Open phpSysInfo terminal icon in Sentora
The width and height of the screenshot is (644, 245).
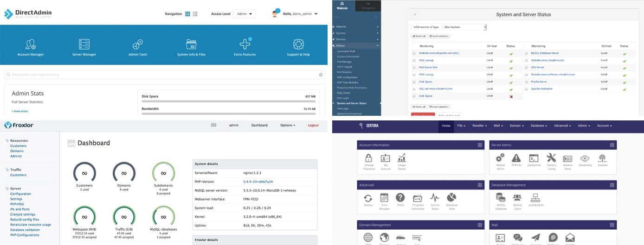(534, 157)
